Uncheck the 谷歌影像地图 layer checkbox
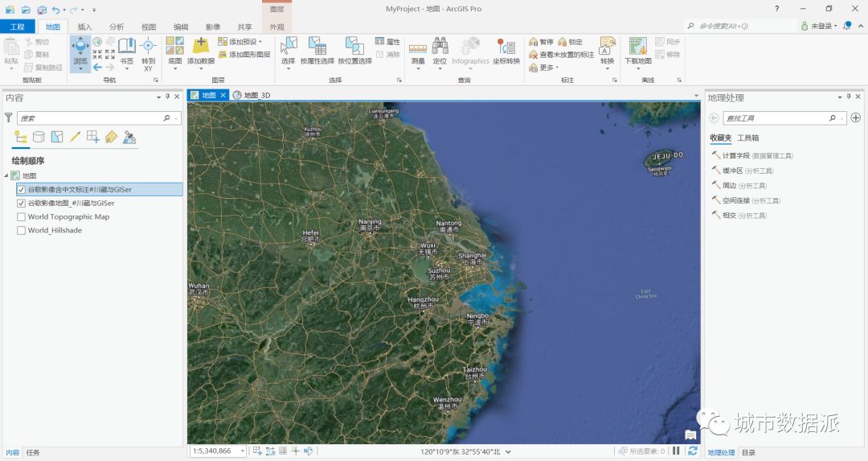 21,203
